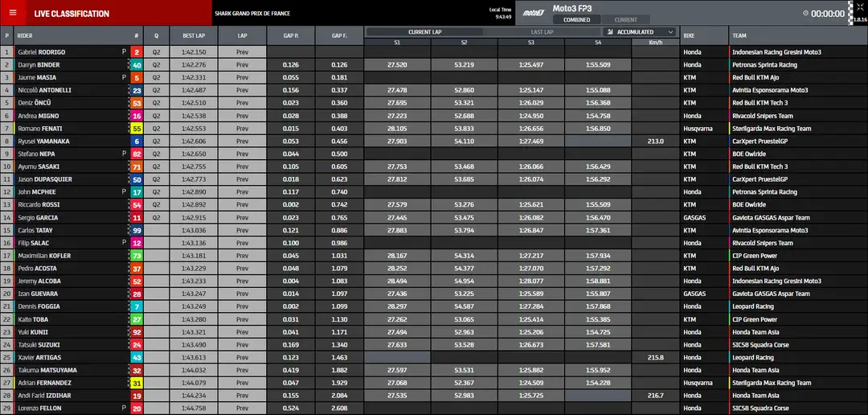Select rider Niccolò ANTONELLI
The width and height of the screenshot is (868, 415).
44,90
